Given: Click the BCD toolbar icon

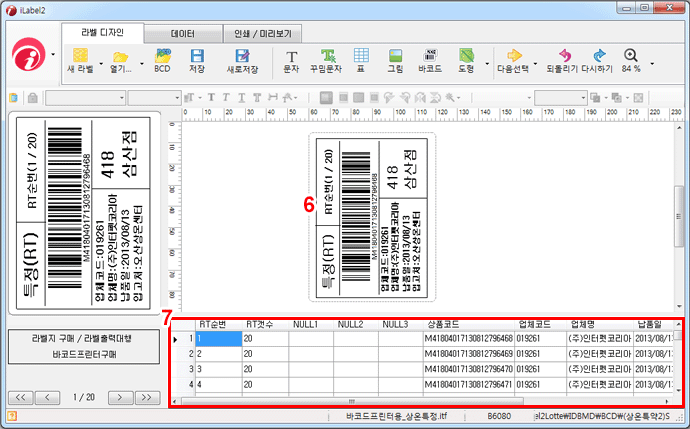Looking at the screenshot, I should (162, 60).
